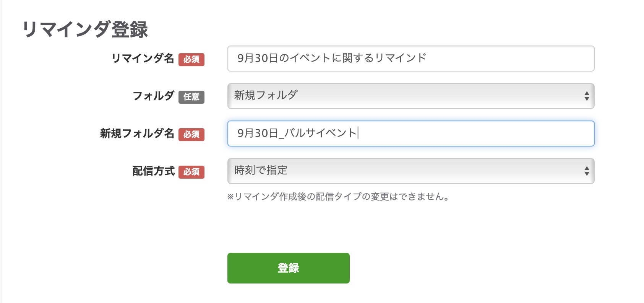Click the up-down arrows on フォルダ select
Screen dimensions: 644x303
point(586,96)
